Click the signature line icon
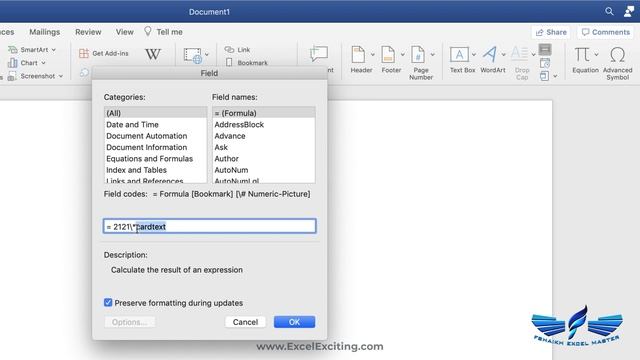This screenshot has width=640, height=360. pos(545,49)
